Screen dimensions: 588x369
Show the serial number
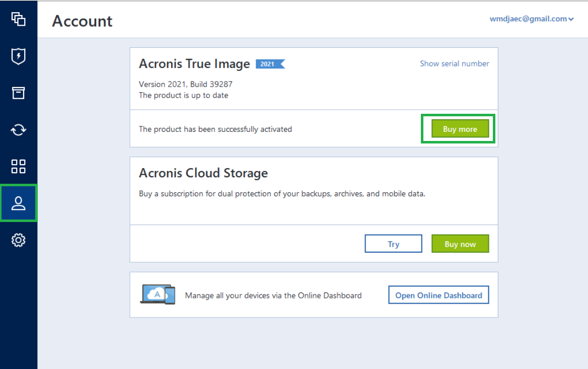click(x=454, y=63)
